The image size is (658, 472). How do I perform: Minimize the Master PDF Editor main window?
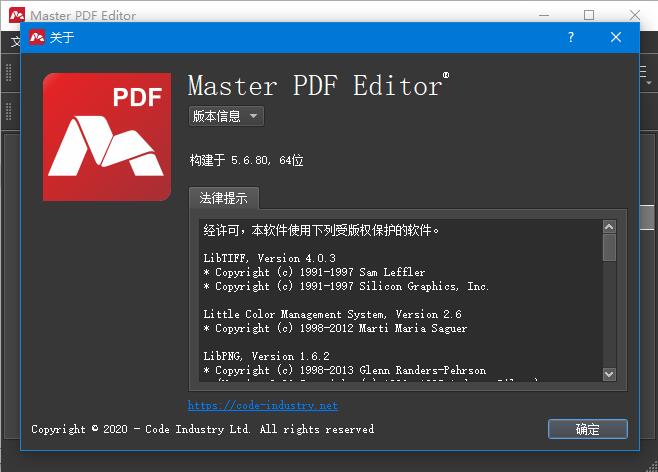(544, 15)
